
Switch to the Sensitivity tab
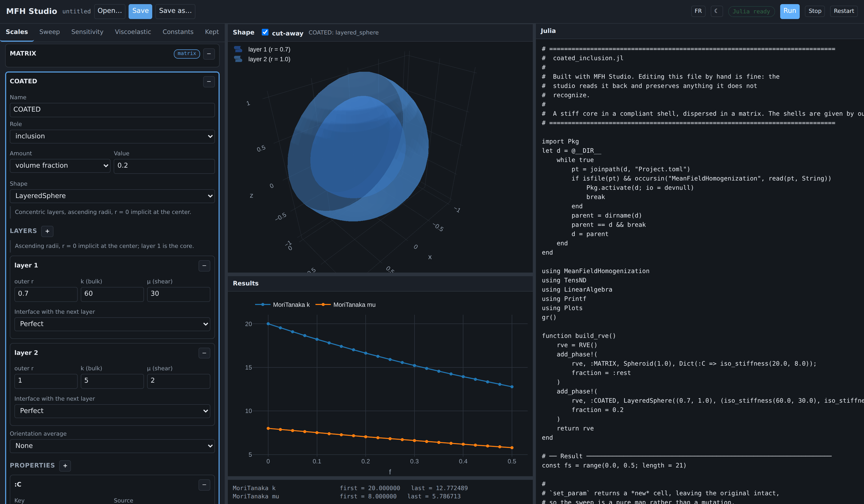click(x=87, y=32)
